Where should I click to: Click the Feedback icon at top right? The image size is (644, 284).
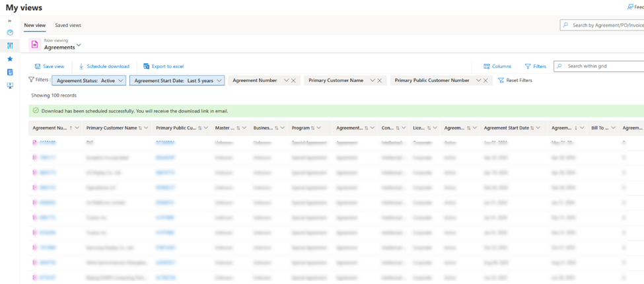630,7
